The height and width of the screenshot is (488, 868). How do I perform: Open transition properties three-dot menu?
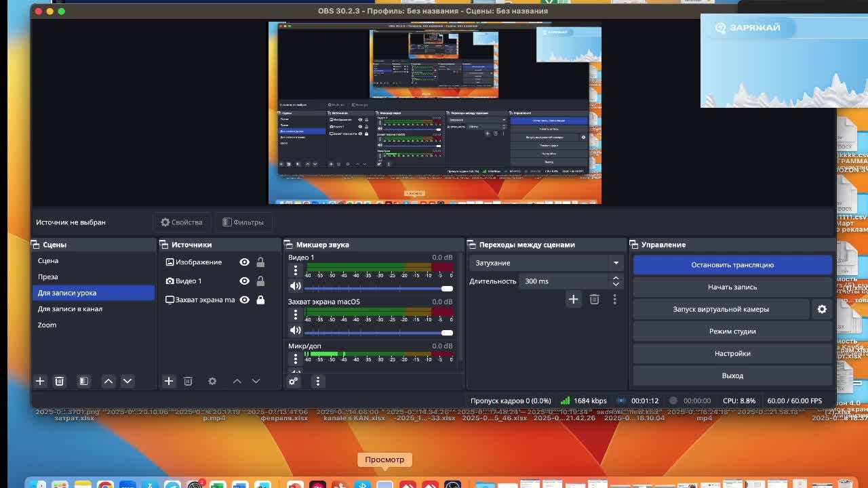[x=614, y=299]
